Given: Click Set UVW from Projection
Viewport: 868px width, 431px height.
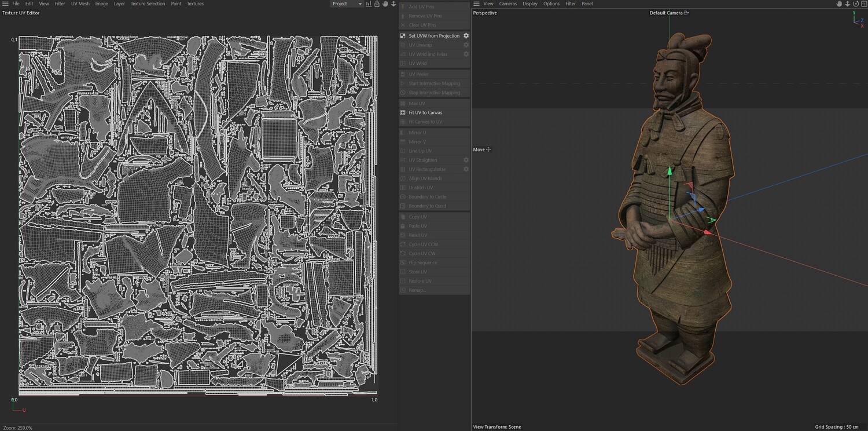Looking at the screenshot, I should 434,36.
